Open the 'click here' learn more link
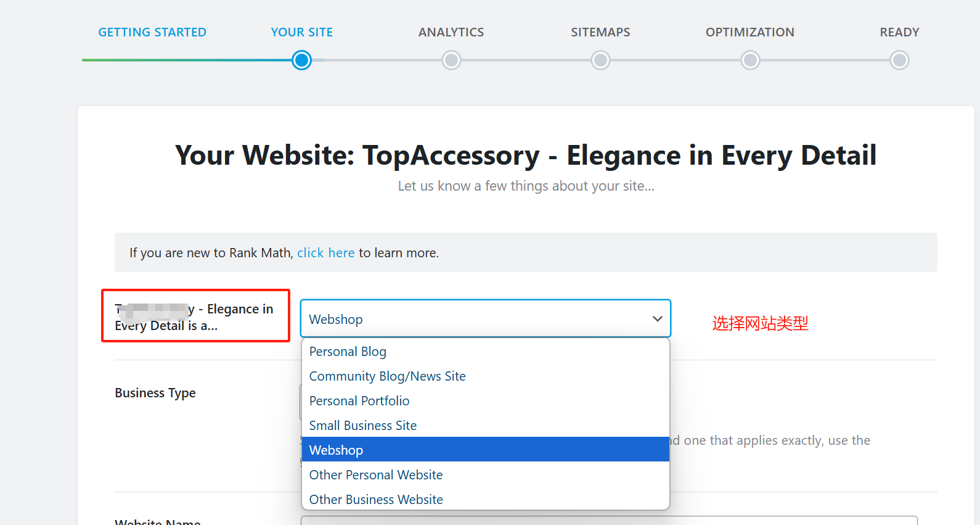The height and width of the screenshot is (525, 980). [x=325, y=253]
